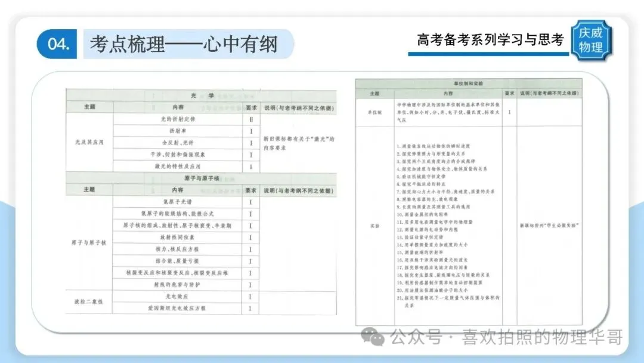644x363 pixels.
Task: Click the theme cell 实验
Action: tap(374, 226)
